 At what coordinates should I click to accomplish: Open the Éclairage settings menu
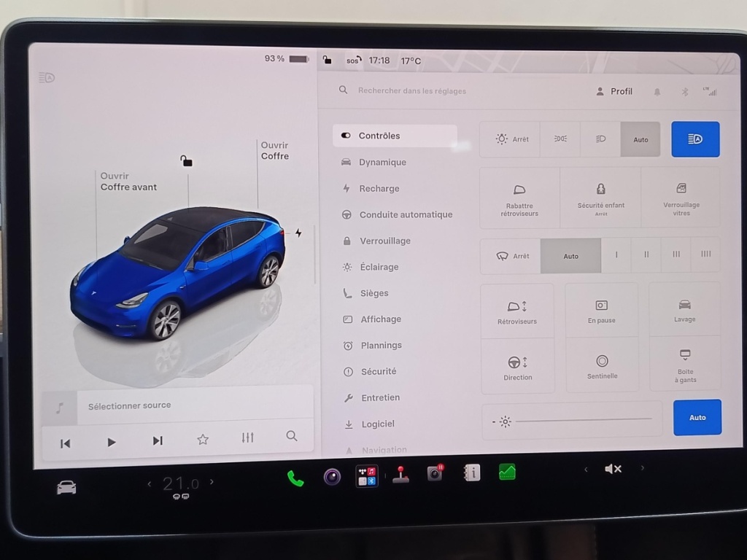click(x=371, y=267)
